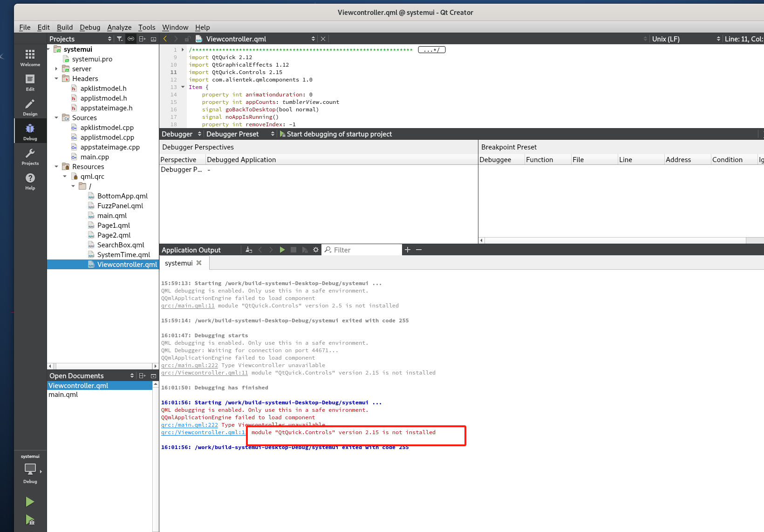Viewport: 764px width, 532px height.
Task: Expand the collapsed /*...*/ comment marker
Action: (x=432, y=49)
